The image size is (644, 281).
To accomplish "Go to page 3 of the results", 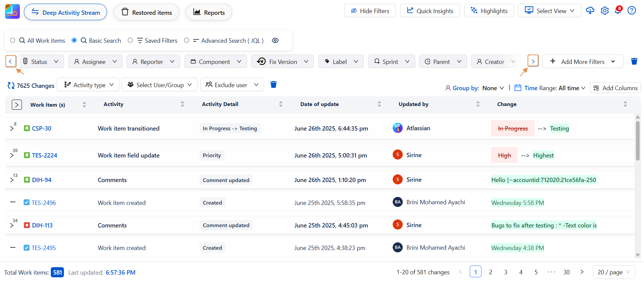I will click(x=505, y=272).
